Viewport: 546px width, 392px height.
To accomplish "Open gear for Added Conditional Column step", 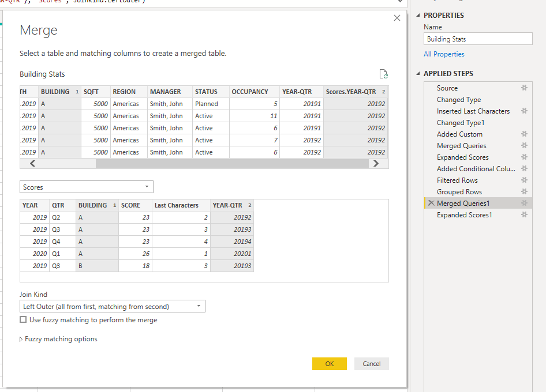I will pyautogui.click(x=524, y=168).
